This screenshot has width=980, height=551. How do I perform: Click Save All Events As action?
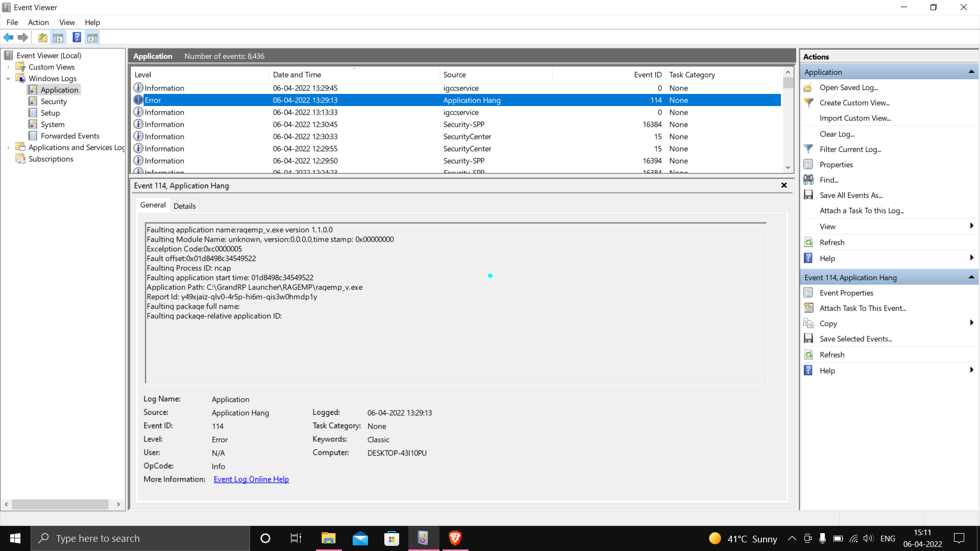[850, 195]
